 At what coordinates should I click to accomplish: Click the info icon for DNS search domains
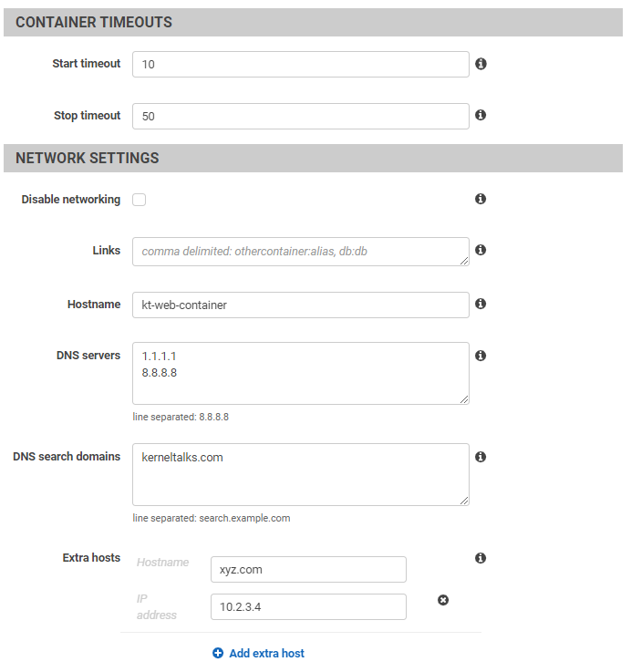(x=481, y=457)
